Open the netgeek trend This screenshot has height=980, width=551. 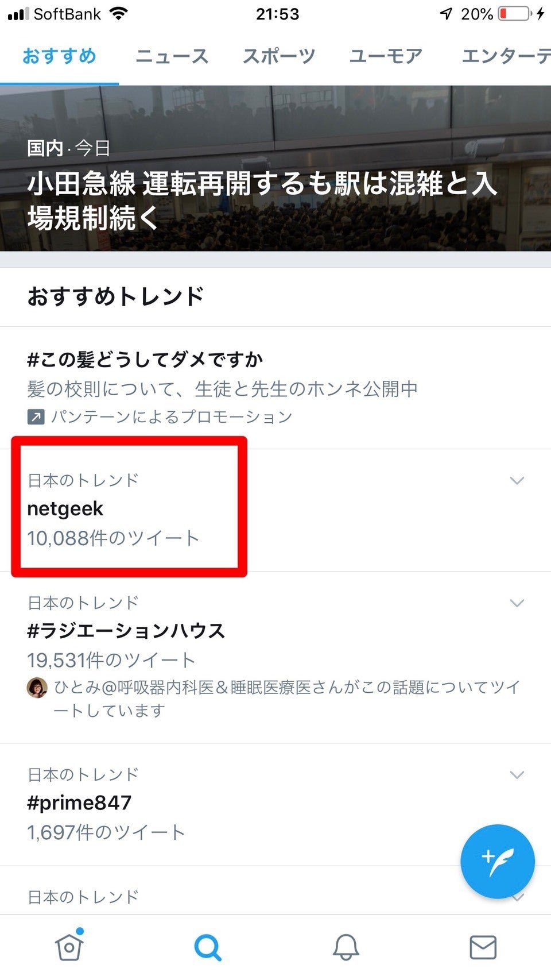[65, 509]
